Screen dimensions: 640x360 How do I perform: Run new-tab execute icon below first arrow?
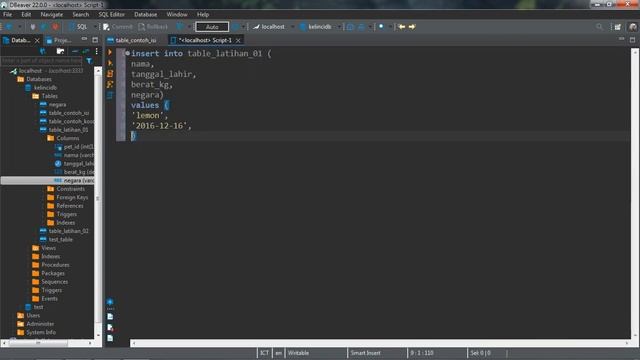tap(110, 63)
